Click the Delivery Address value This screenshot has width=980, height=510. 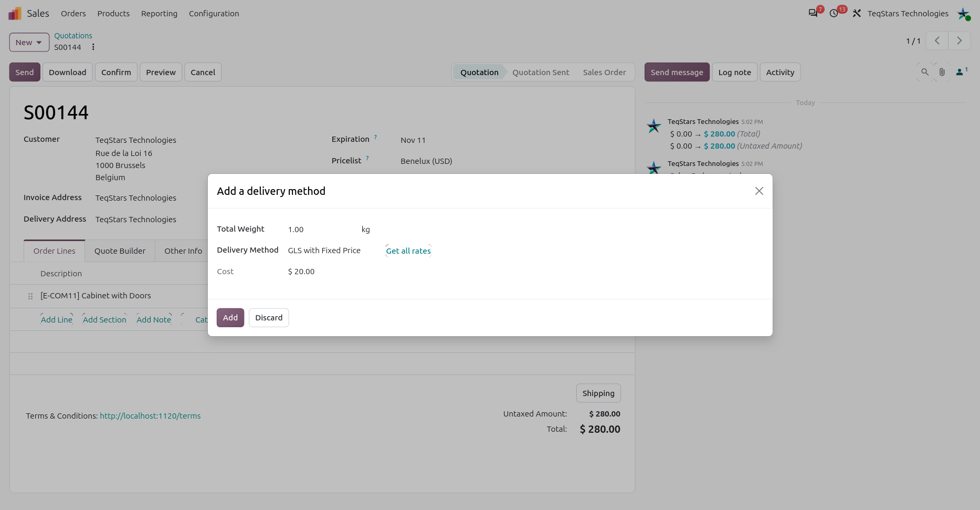136,220
